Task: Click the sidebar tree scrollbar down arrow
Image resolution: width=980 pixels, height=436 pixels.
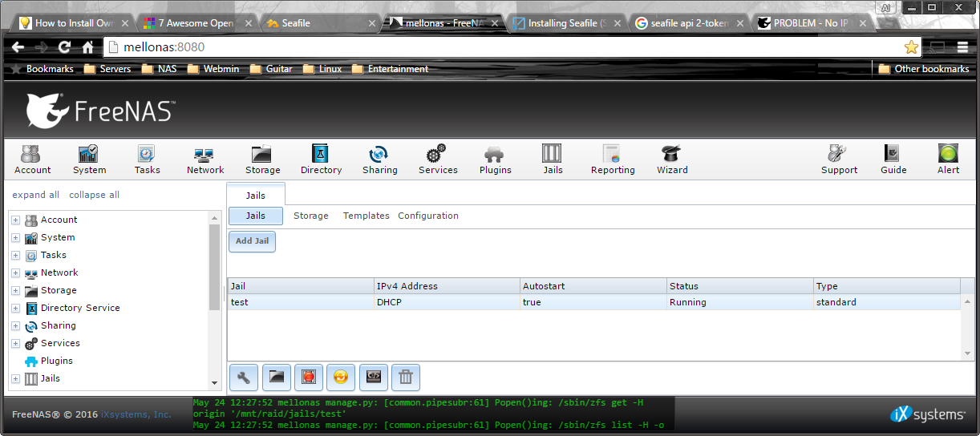Action: coord(214,383)
